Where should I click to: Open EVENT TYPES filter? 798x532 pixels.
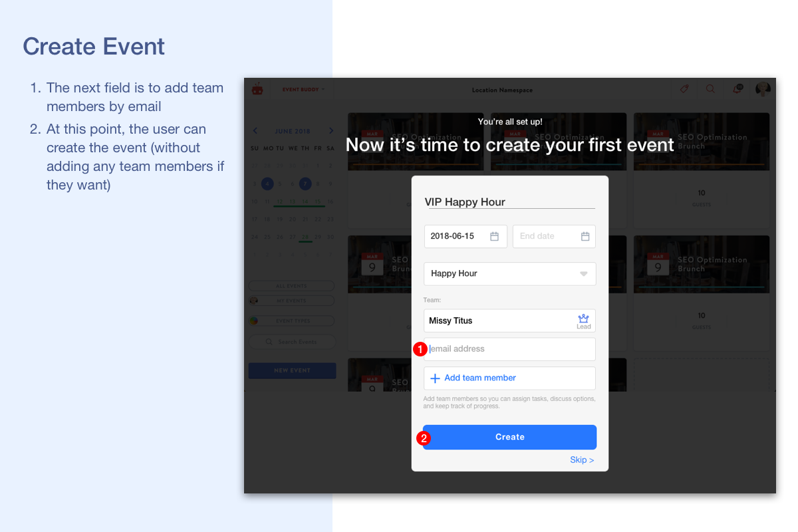(x=291, y=321)
